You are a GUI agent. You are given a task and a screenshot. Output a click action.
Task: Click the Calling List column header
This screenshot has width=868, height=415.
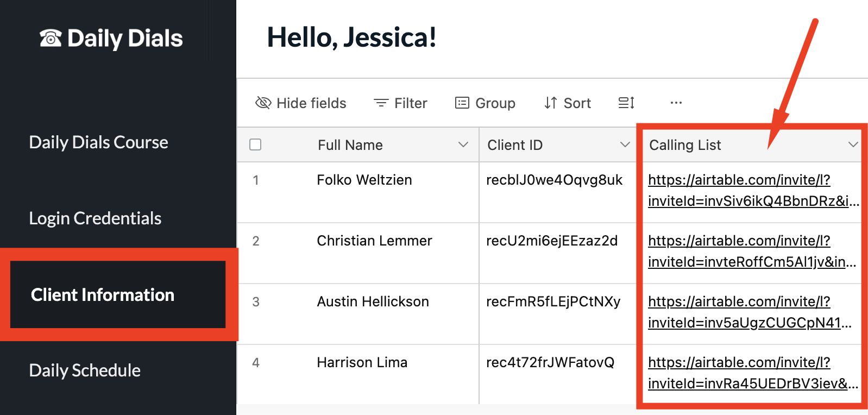tap(685, 145)
